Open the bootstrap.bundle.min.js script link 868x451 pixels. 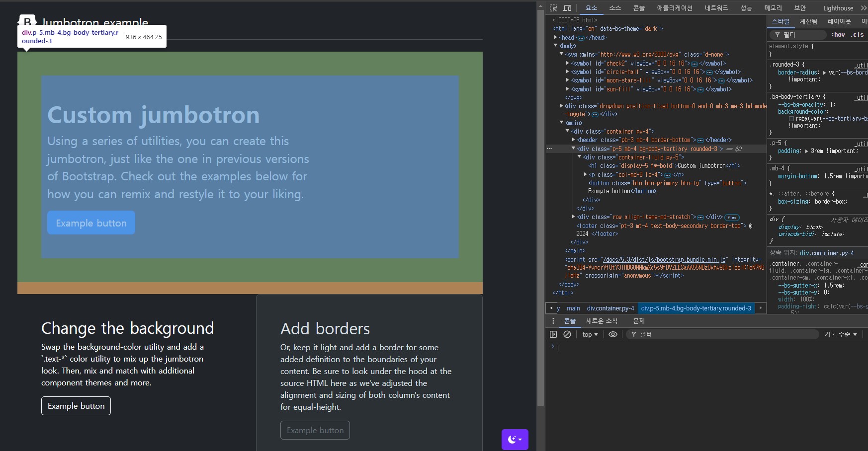(664, 259)
